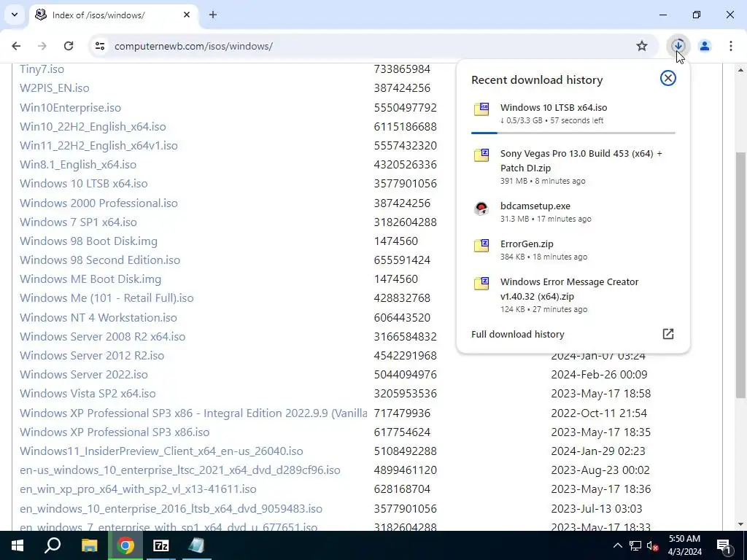Click Windows Error Message Creator zip icon
The width and height of the screenshot is (747, 560).
pyautogui.click(x=481, y=284)
